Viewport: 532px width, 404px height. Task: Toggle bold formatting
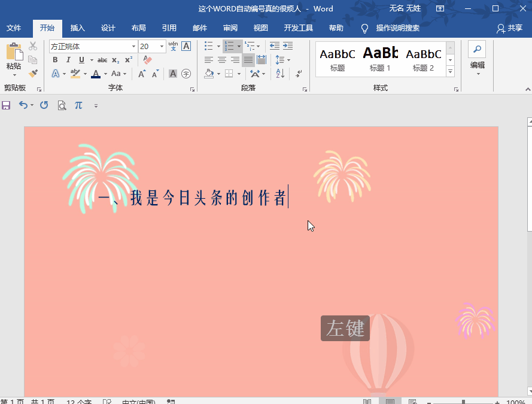tap(54, 60)
